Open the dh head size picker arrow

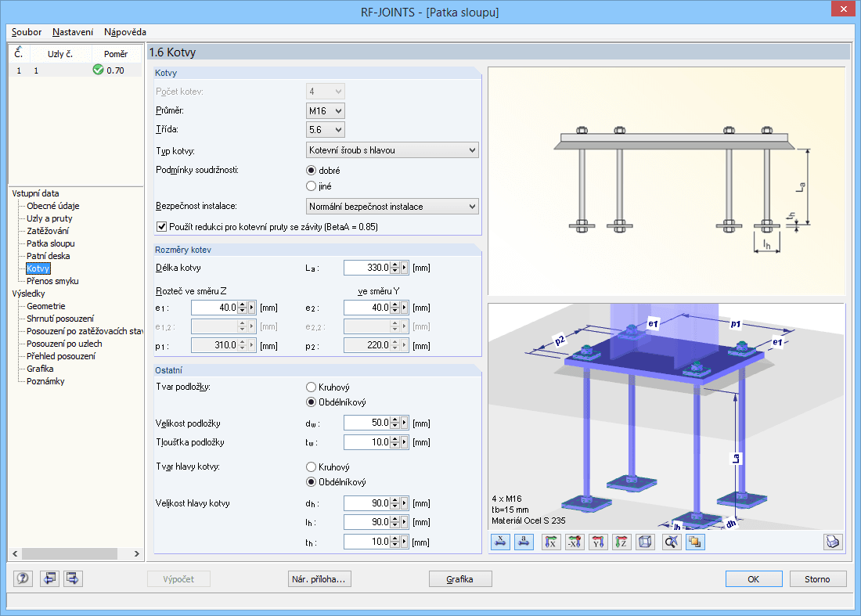coord(405,503)
